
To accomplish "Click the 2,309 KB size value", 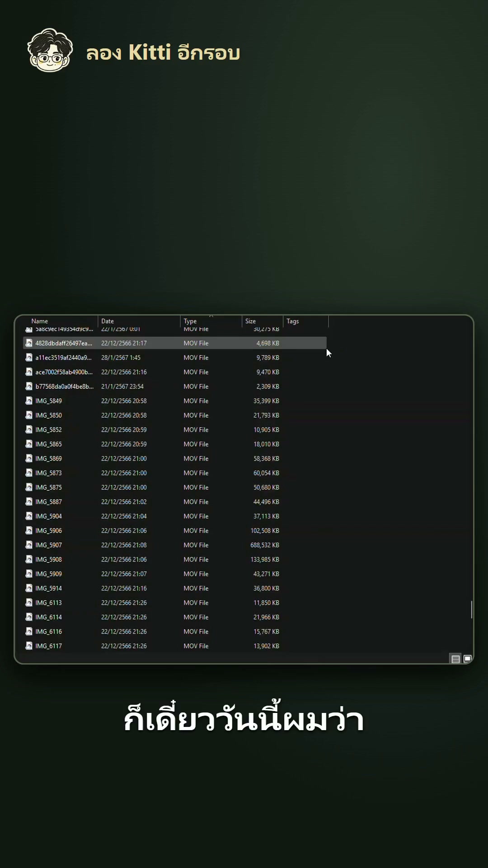I will pos(268,387).
